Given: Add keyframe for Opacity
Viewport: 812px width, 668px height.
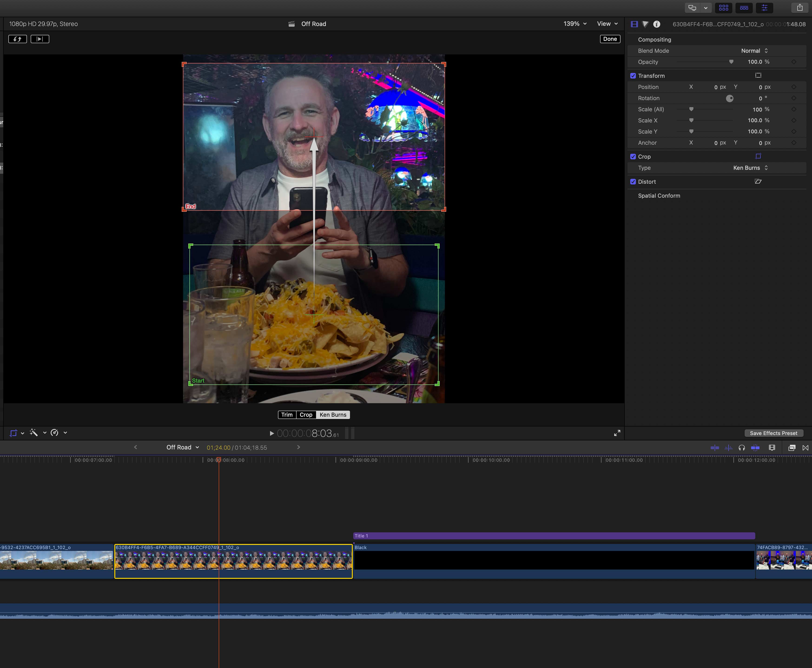Looking at the screenshot, I should click(793, 62).
